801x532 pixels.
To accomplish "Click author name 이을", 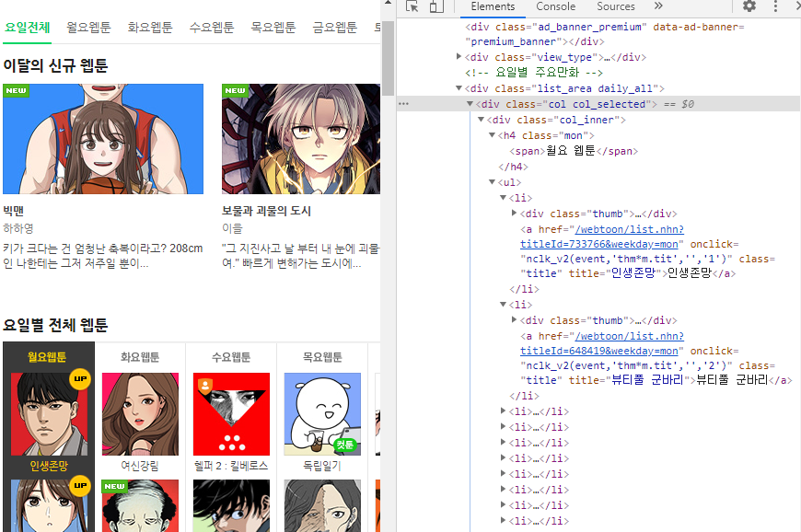I will pyautogui.click(x=232, y=228).
